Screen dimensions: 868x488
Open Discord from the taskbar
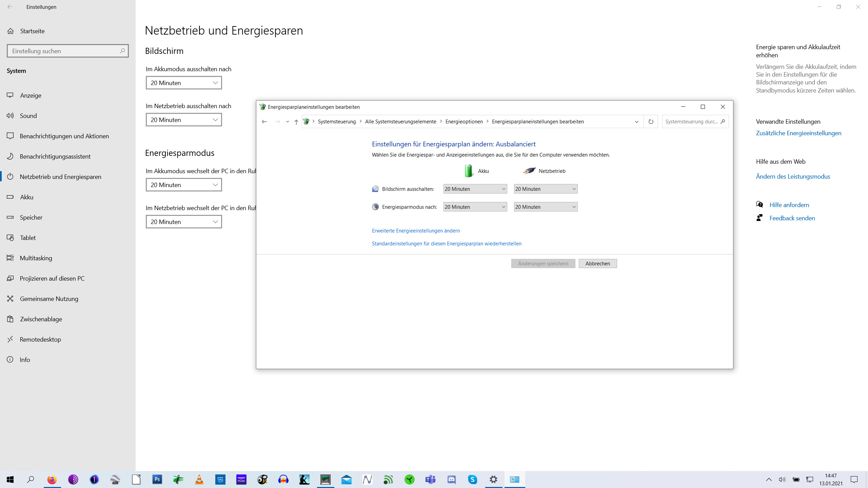(x=452, y=479)
